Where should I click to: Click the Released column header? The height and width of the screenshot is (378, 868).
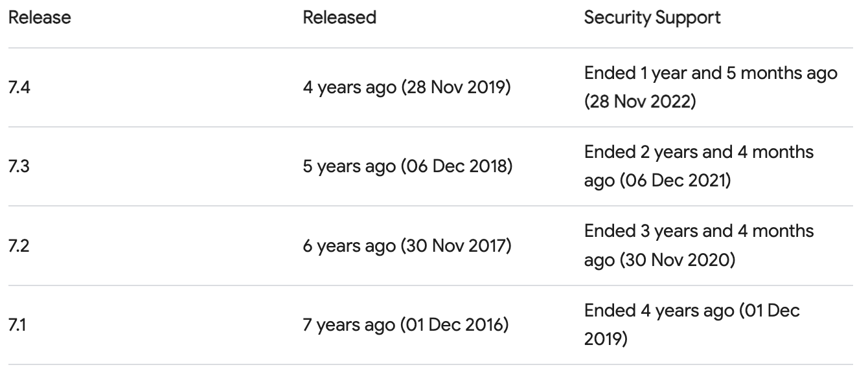coord(340,18)
